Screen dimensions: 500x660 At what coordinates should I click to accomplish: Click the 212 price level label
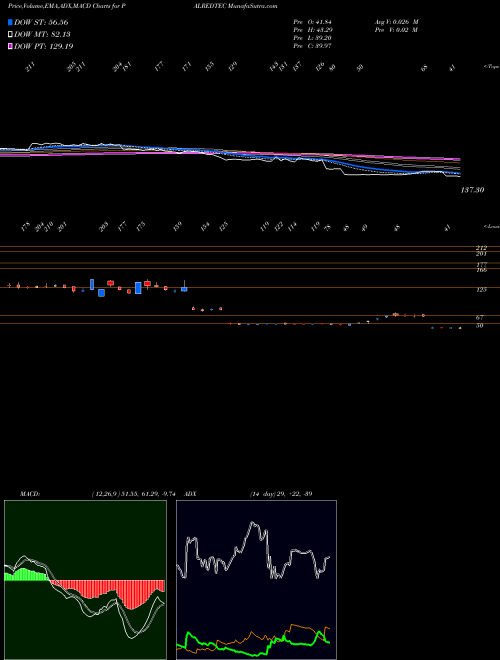tap(482, 248)
